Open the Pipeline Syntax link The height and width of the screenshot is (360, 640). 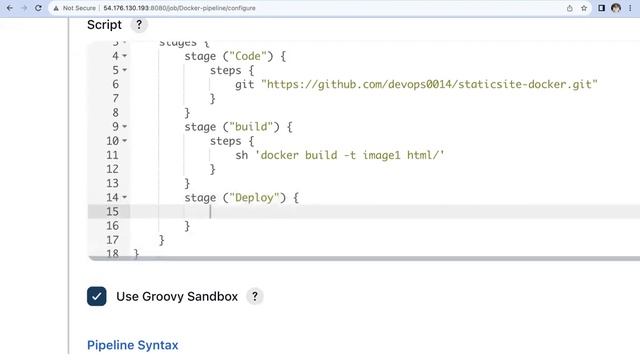(x=133, y=345)
